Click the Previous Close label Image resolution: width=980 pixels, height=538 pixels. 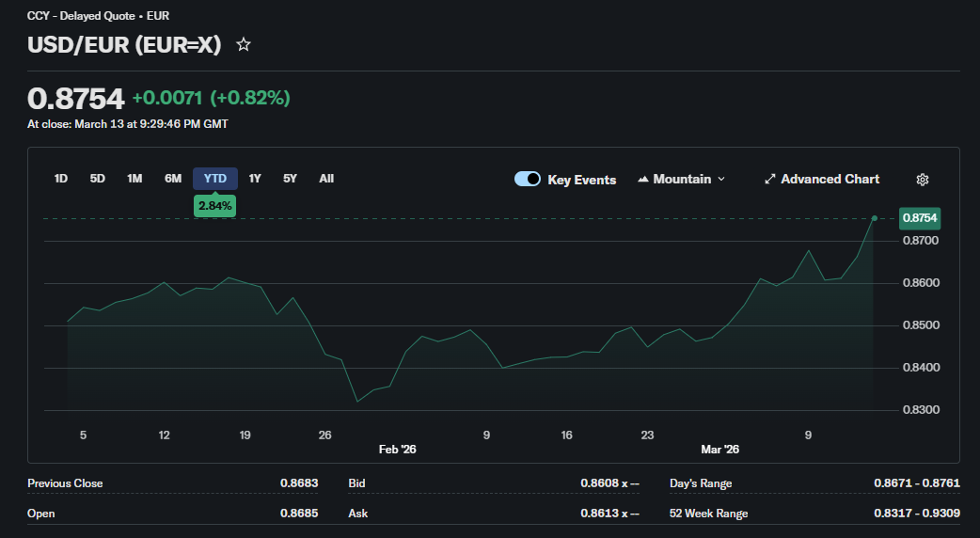click(x=65, y=483)
